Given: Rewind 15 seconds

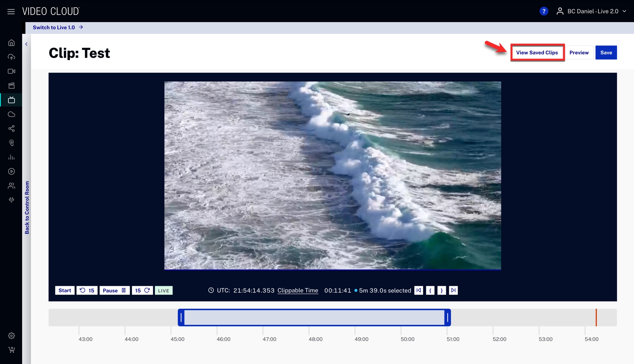Looking at the screenshot, I should coord(87,291).
